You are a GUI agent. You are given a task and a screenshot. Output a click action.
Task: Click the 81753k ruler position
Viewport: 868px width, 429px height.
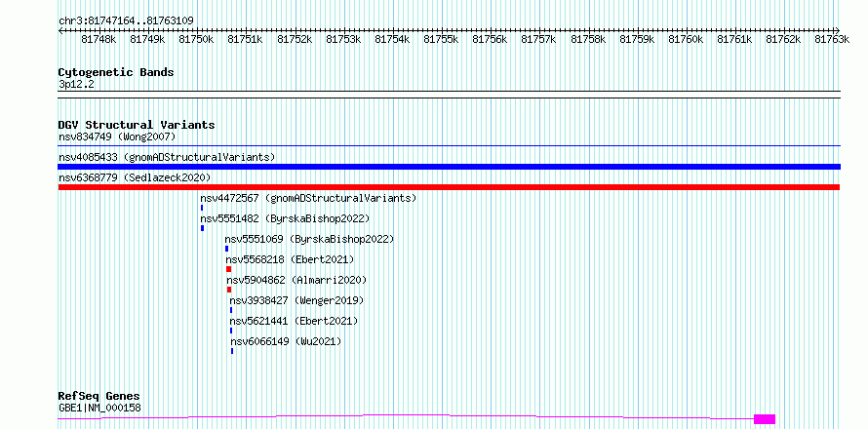[x=343, y=39]
